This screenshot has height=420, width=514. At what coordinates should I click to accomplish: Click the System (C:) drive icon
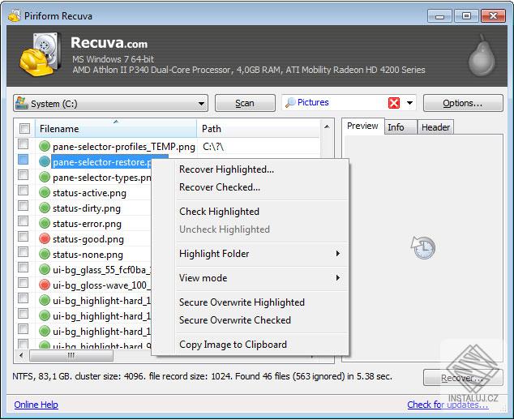[22, 103]
